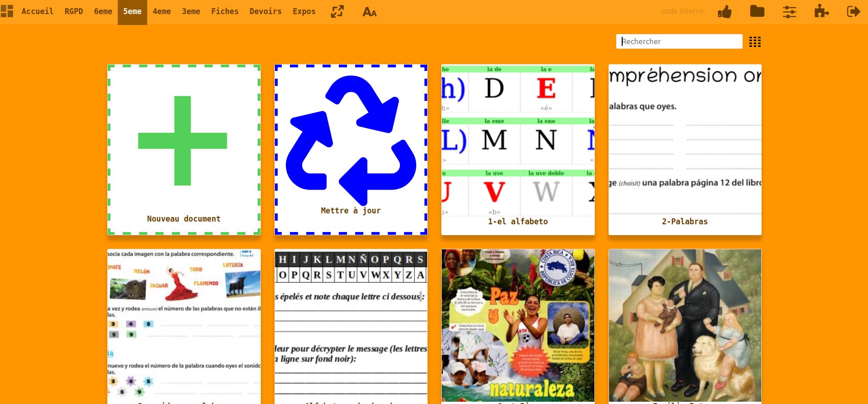The width and height of the screenshot is (868, 404).
Task: Open the alphabet decryption worksheet thumbnail
Action: point(351,326)
